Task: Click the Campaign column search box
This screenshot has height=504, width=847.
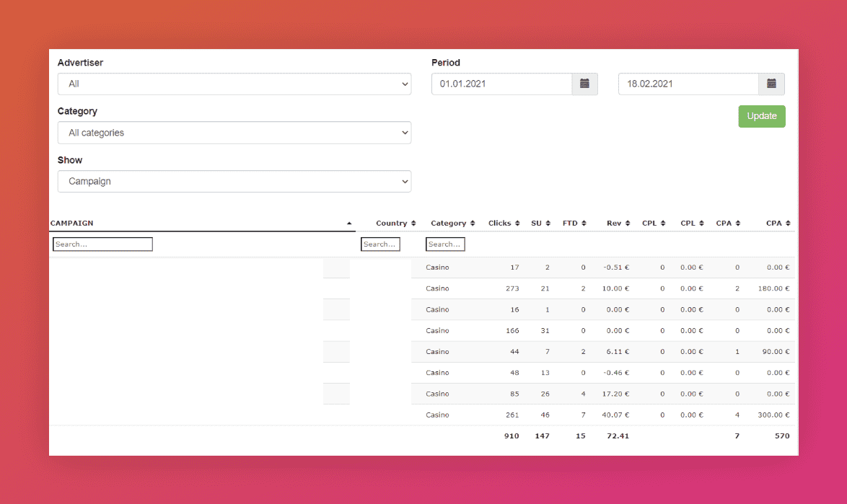Action: [102, 244]
